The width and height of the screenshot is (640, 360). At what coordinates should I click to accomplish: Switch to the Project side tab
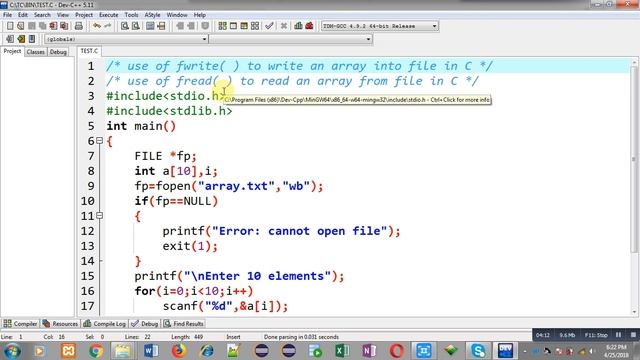click(12, 51)
